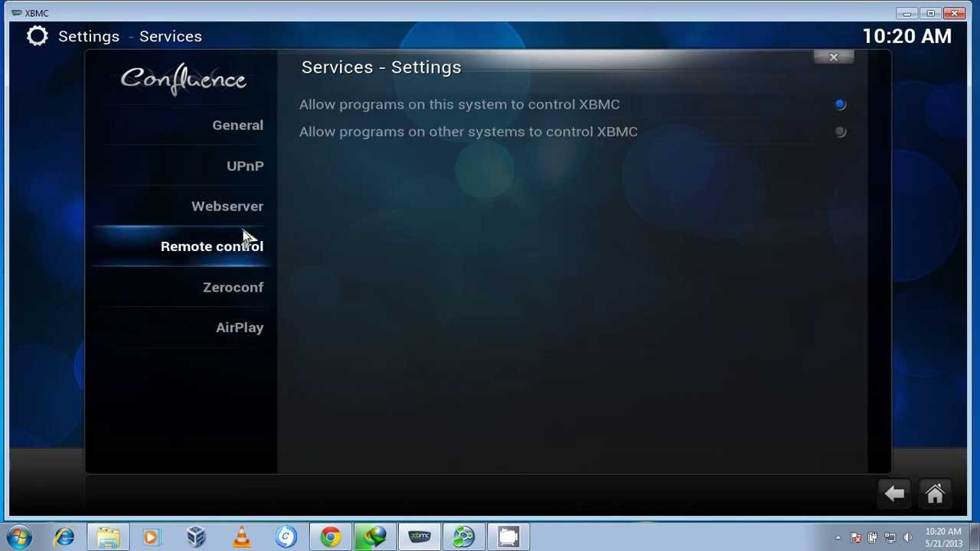Click the green swirl taskbar icon
980x551 pixels.
tap(464, 537)
